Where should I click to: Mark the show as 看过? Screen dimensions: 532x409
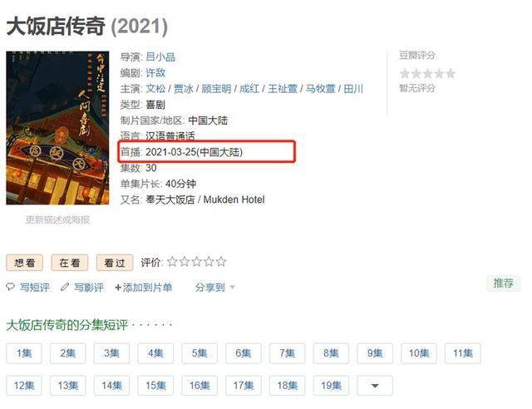tap(115, 263)
